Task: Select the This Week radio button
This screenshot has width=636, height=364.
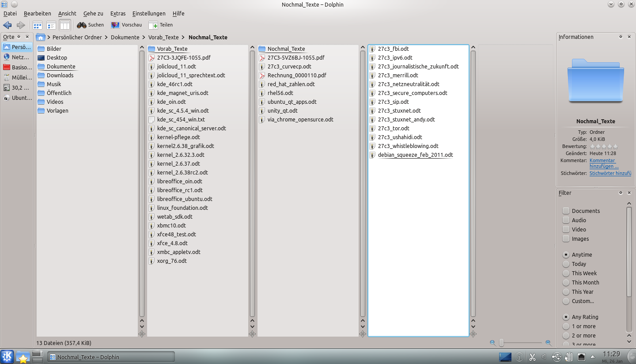Action: [x=566, y=273]
